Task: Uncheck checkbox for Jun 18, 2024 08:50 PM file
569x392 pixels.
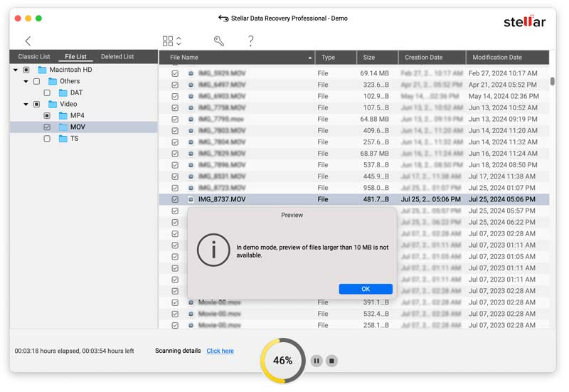Action: click(175, 165)
